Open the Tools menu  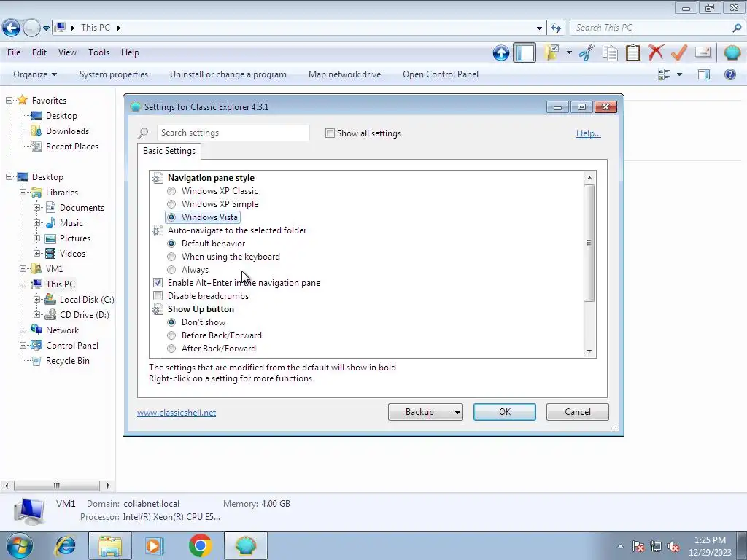pyautogui.click(x=98, y=52)
